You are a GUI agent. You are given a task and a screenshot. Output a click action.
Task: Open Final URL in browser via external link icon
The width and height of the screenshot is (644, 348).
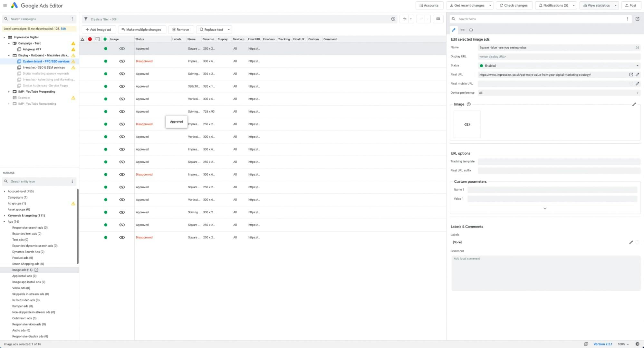tap(630, 74)
